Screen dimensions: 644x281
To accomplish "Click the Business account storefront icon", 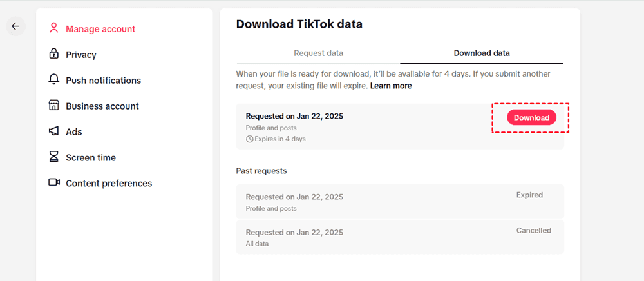I will point(54,106).
